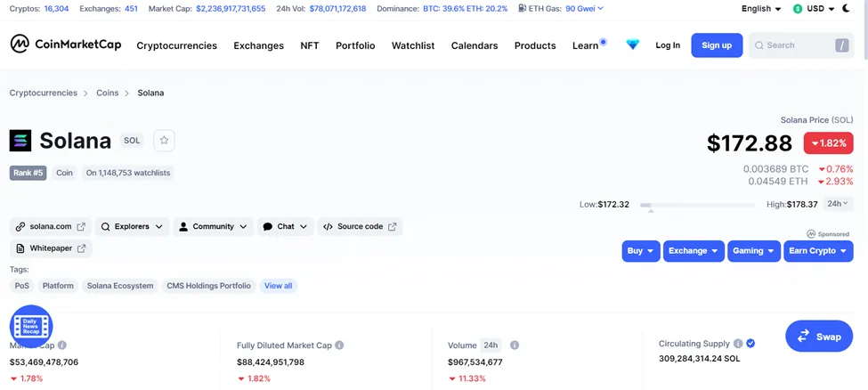Click in the Search field
The image size is (868, 390).
tap(801, 45)
